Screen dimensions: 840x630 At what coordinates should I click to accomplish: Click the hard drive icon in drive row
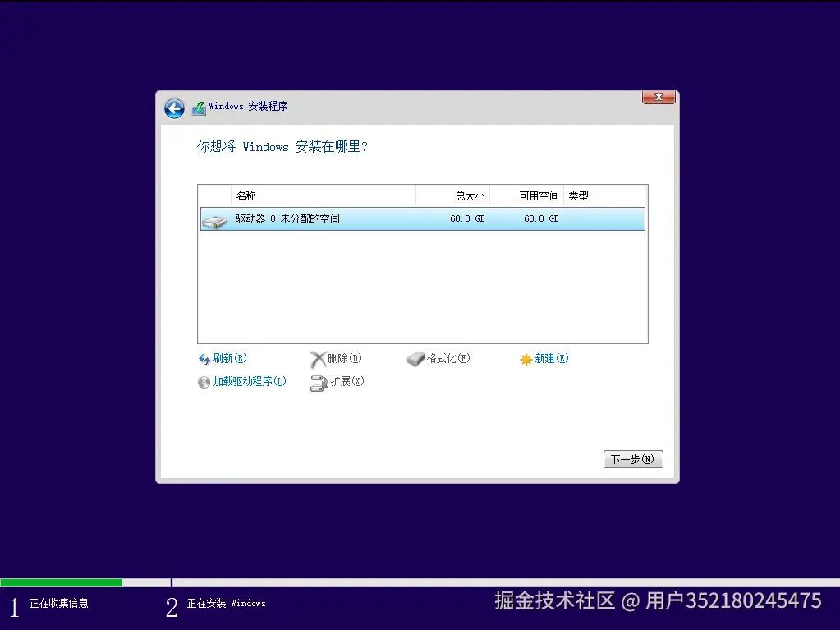(x=215, y=221)
